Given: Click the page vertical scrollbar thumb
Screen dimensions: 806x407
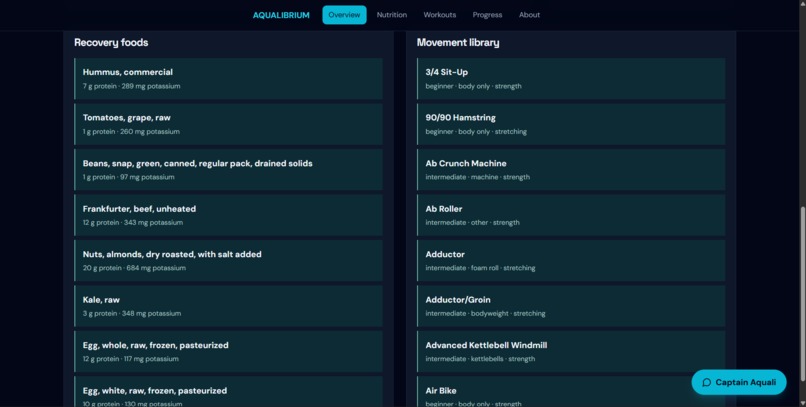Looking at the screenshot, I should click(802, 294).
